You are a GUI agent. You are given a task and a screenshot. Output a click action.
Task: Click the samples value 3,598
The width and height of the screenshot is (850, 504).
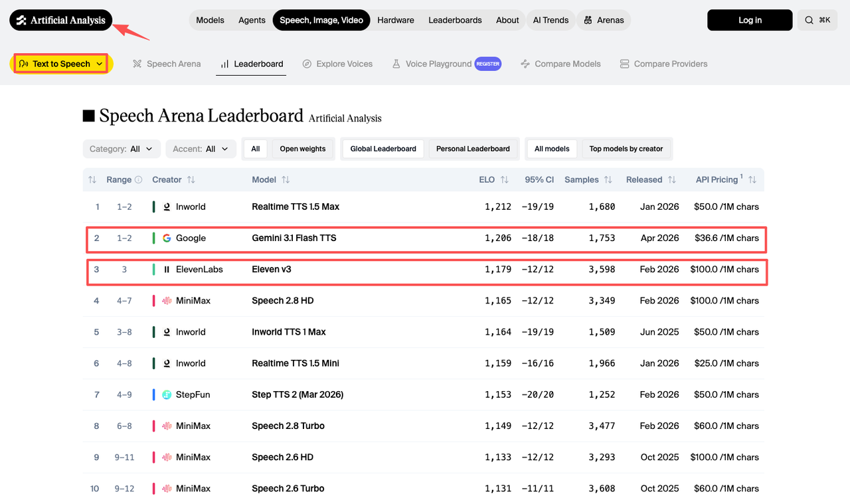coord(602,270)
